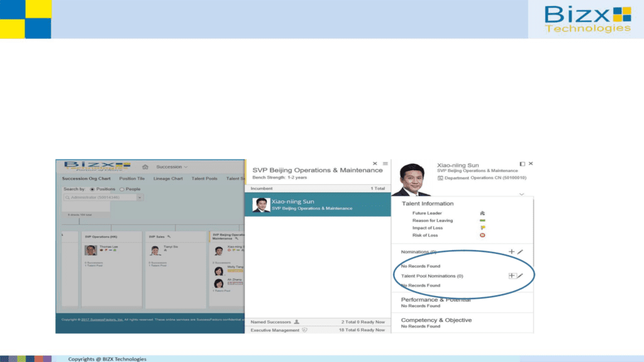Click the Bizx logo in SuccessFactors header
The image size is (644, 362).
97,166
